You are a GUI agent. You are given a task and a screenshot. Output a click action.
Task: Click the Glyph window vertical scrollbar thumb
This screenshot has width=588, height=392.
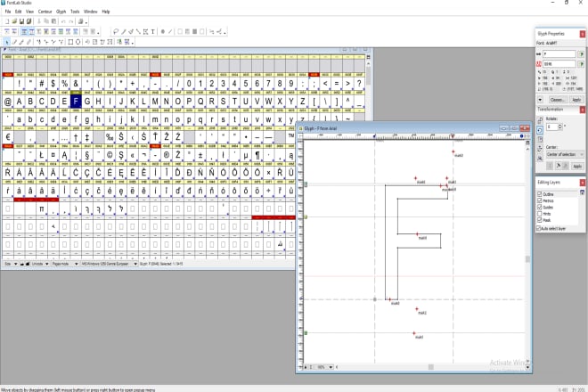[x=527, y=259]
